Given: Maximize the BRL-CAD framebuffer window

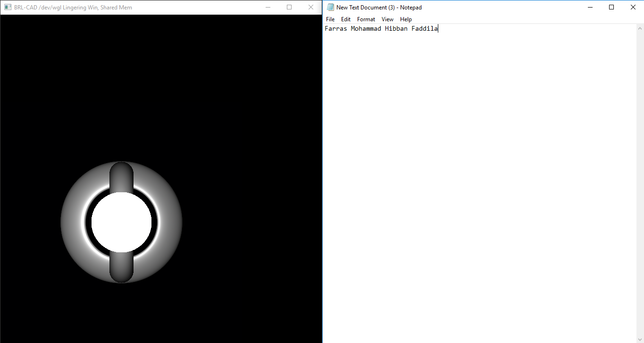Looking at the screenshot, I should coord(289,7).
